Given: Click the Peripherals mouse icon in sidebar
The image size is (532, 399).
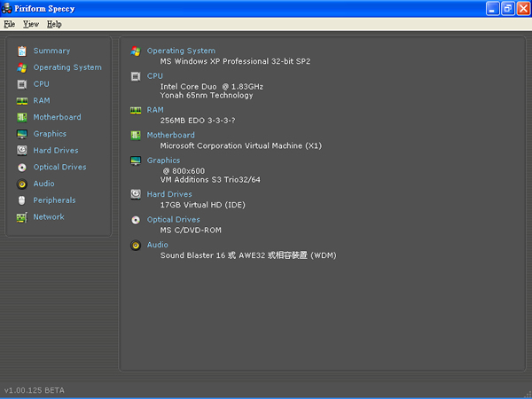Looking at the screenshot, I should pyautogui.click(x=21, y=200).
